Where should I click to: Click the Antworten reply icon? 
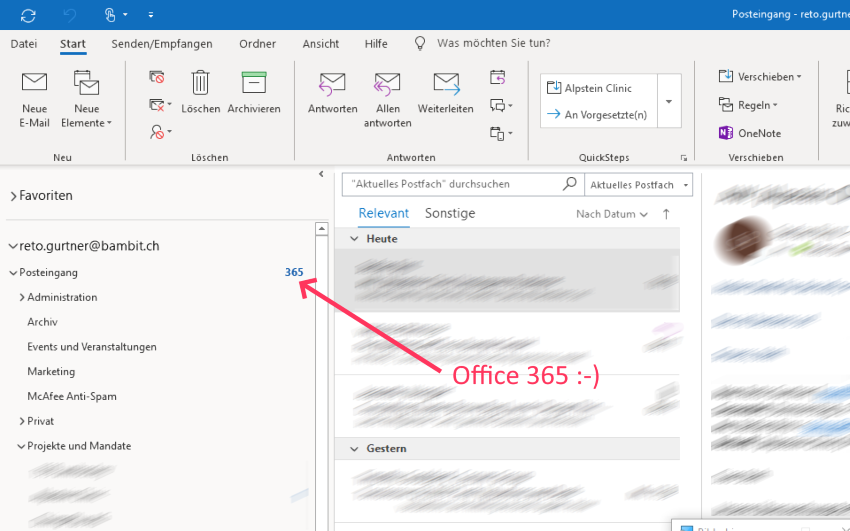pos(332,84)
